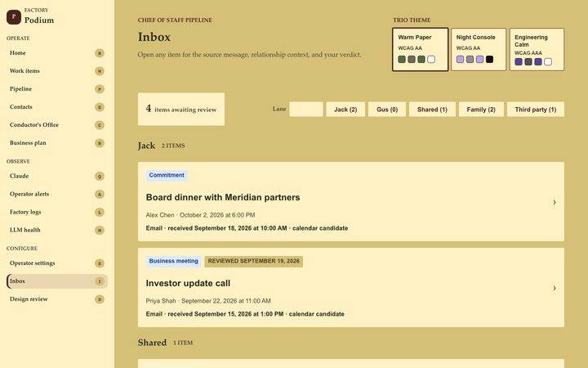588x368 pixels.
Task: Click the Shared section heading
Action: click(152, 343)
